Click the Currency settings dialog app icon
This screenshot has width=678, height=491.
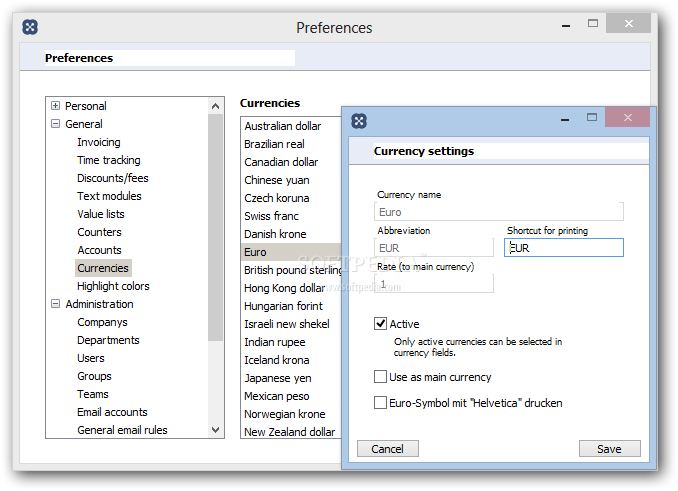tap(359, 121)
